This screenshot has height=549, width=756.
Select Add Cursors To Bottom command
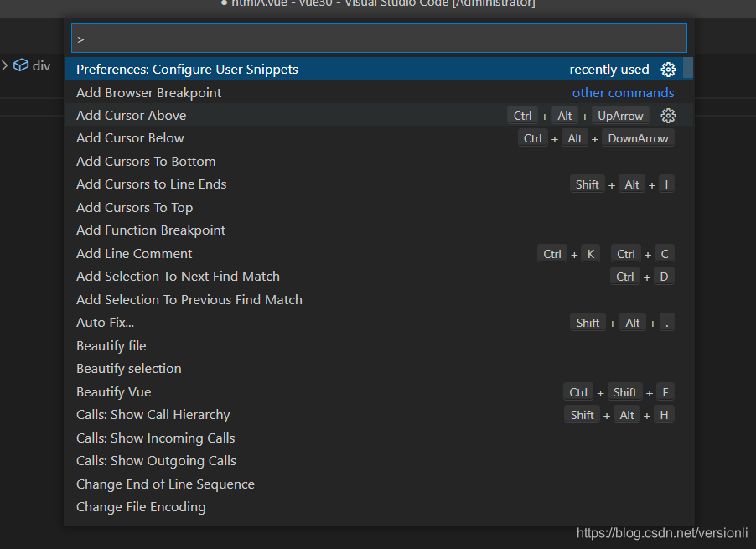[379, 162]
